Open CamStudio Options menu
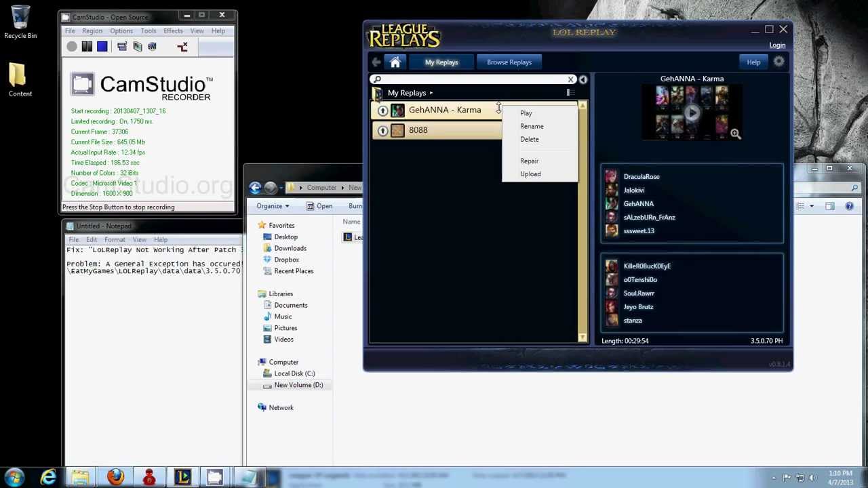 (x=121, y=30)
